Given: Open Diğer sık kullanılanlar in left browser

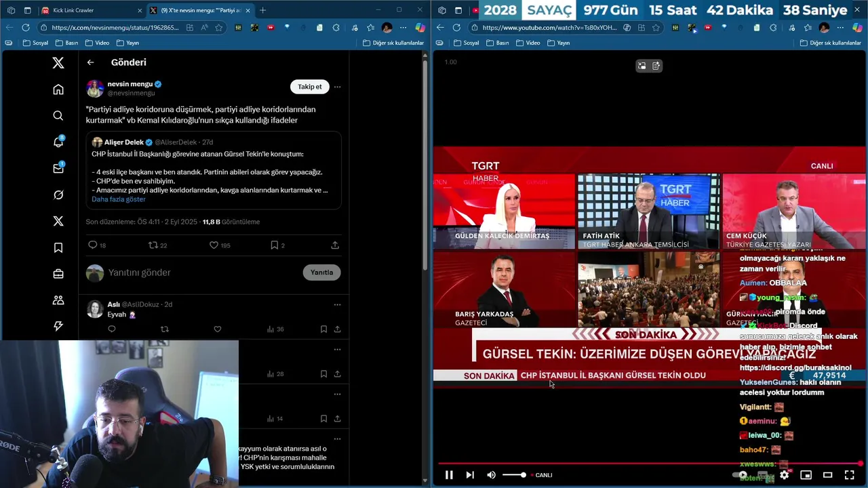Looking at the screenshot, I should 393,43.
